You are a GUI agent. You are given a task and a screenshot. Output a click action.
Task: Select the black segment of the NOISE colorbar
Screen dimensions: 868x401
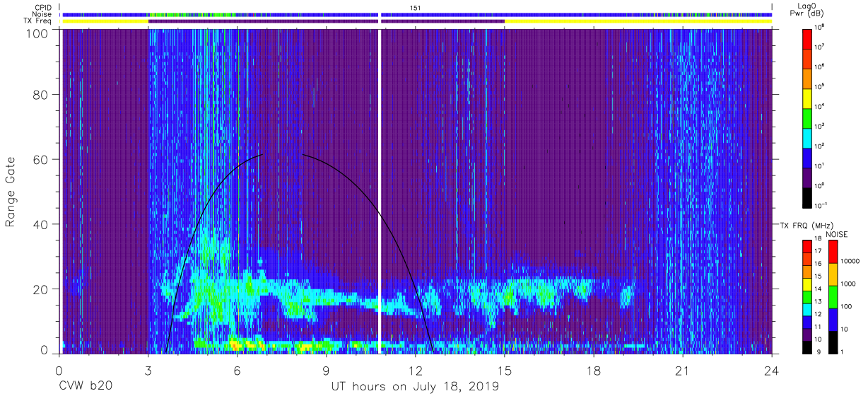click(x=831, y=341)
